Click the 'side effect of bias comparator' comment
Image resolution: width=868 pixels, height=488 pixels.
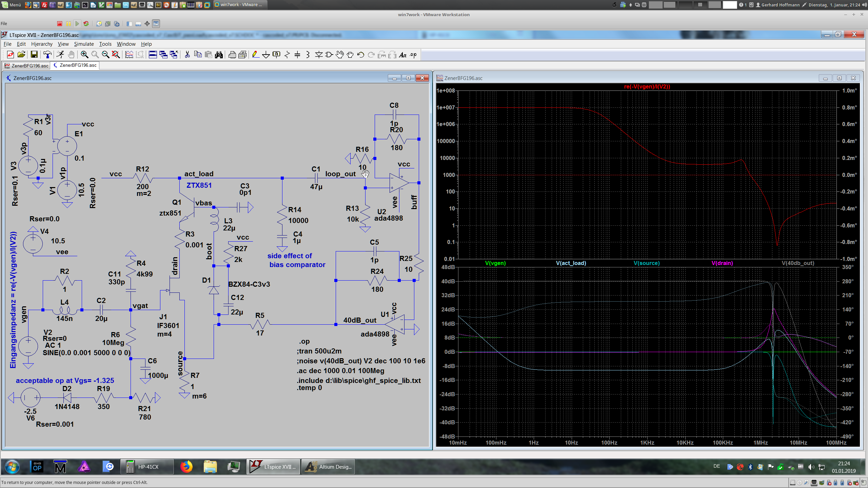point(296,260)
